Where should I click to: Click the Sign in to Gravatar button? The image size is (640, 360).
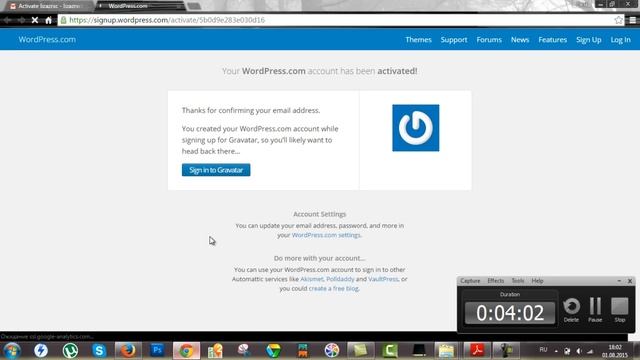[x=216, y=170]
